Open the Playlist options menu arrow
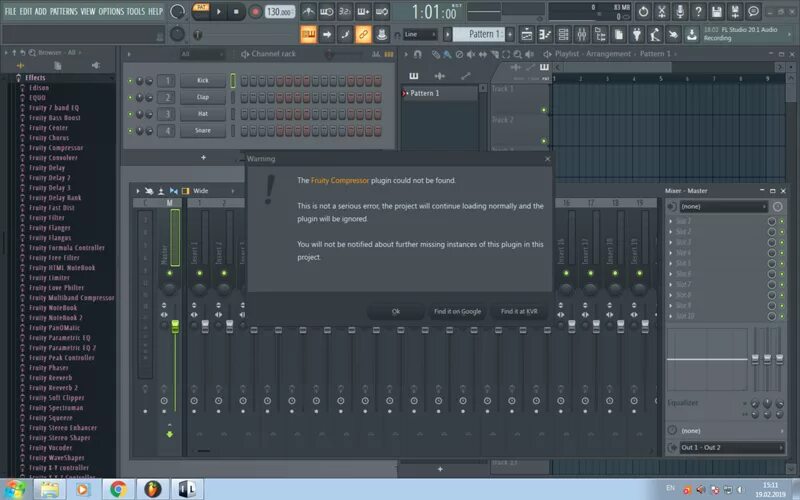 click(406, 54)
